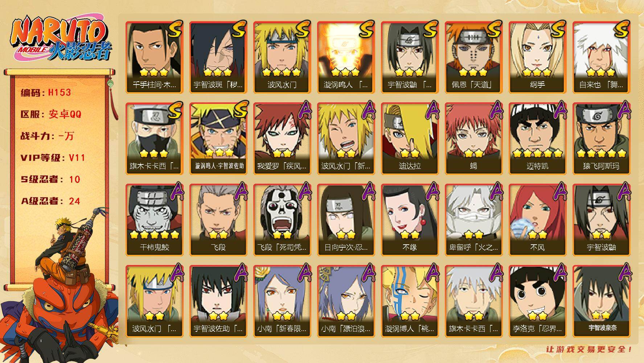The image size is (644, 363).
Task: Select the 漩涡鸣人·宇智波佐助 card
Action: 218,139
